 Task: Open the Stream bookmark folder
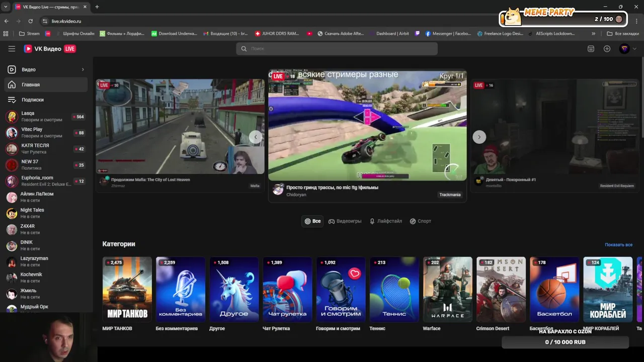point(29,34)
